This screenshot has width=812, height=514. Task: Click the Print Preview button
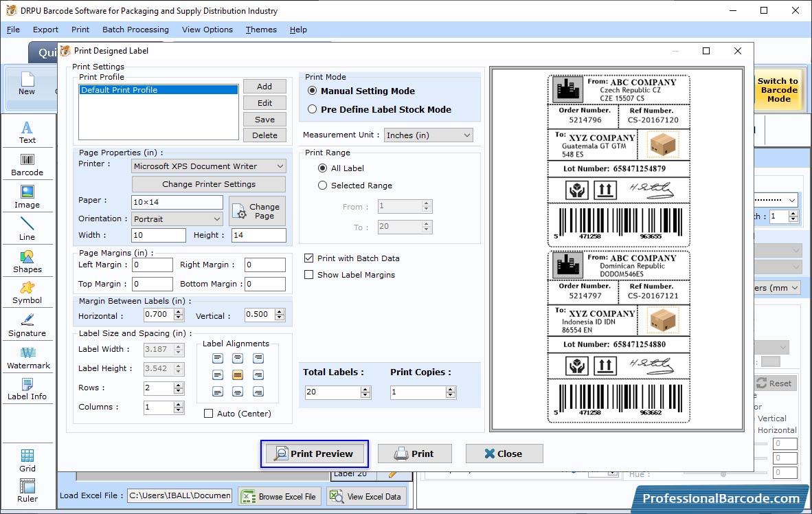[315, 454]
